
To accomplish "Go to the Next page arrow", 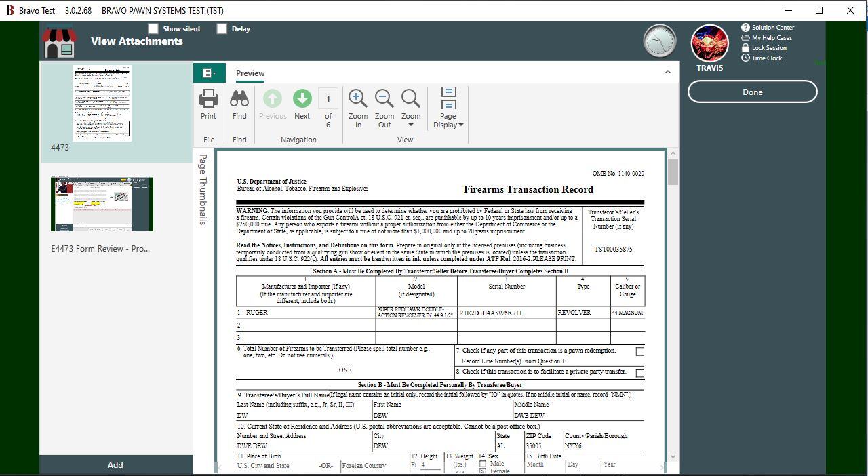I will 302,99.
